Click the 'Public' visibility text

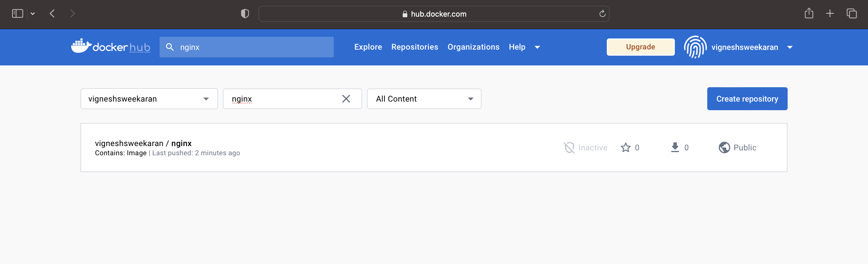point(745,147)
